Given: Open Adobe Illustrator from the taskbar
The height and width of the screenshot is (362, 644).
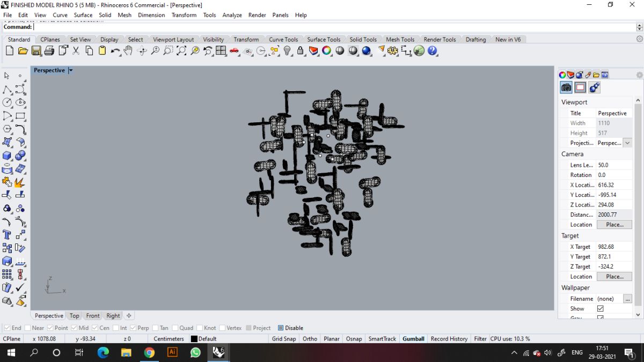Looking at the screenshot, I should pos(172,352).
